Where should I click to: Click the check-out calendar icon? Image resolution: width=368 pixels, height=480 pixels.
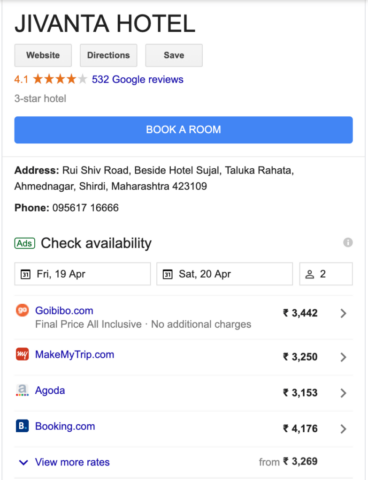pos(168,274)
